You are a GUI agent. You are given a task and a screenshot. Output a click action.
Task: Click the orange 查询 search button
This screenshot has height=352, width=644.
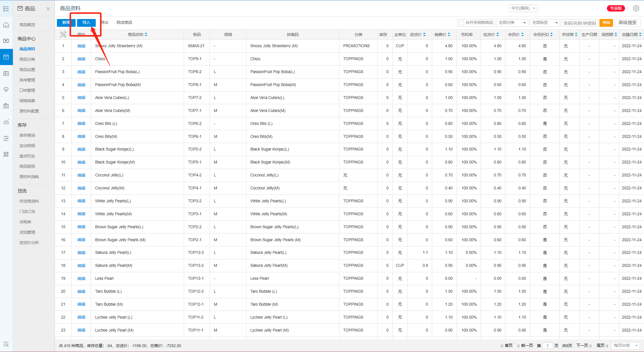click(x=606, y=23)
